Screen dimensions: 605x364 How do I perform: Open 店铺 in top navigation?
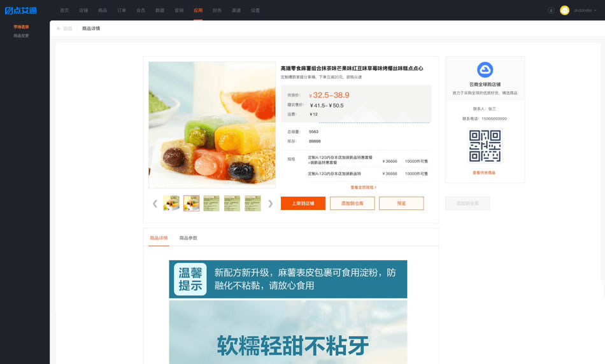83,10
